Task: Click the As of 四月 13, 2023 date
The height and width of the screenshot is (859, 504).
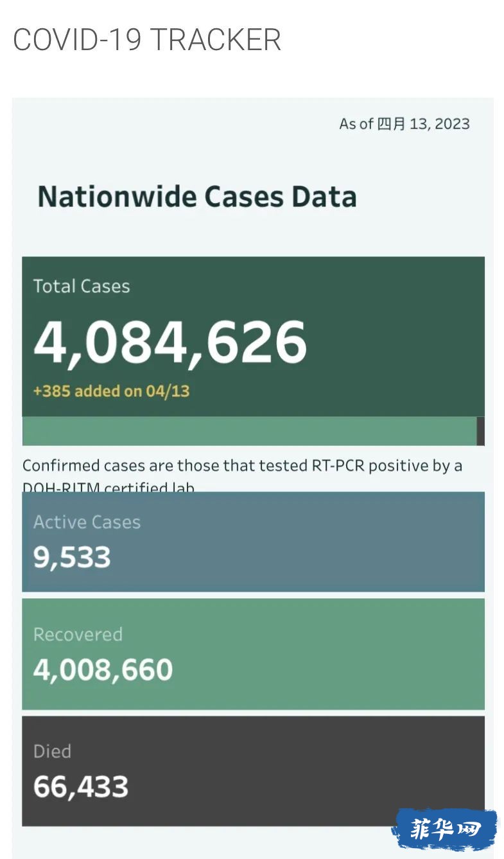Action: tap(404, 123)
